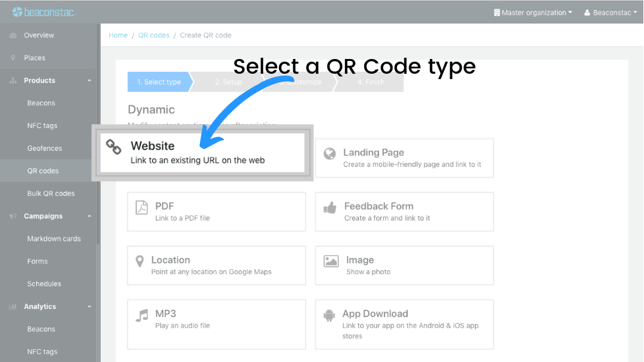Open Beacons under Analytics

[41, 328]
